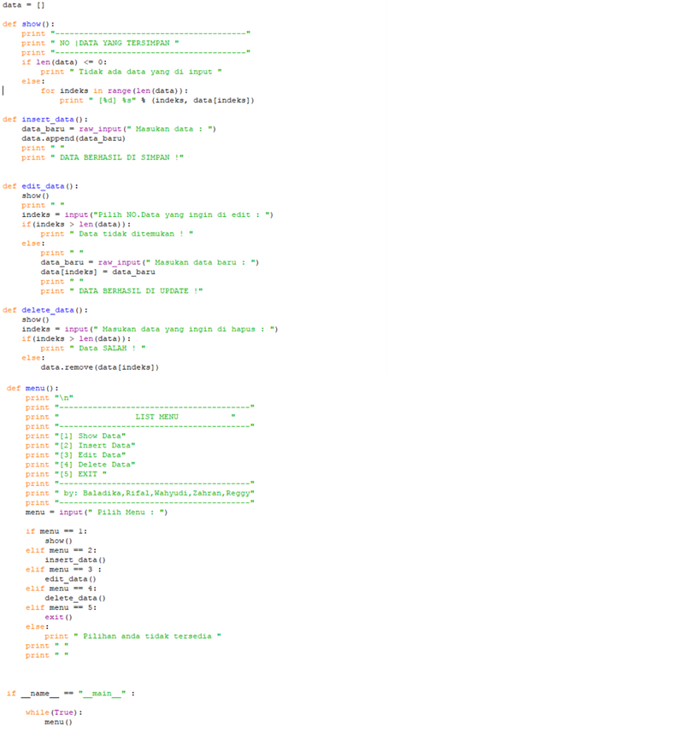Viewport: 700px width, 738px height.
Task: Click the 'data.remove(data[indeks])' line
Action: pyautogui.click(x=100, y=367)
